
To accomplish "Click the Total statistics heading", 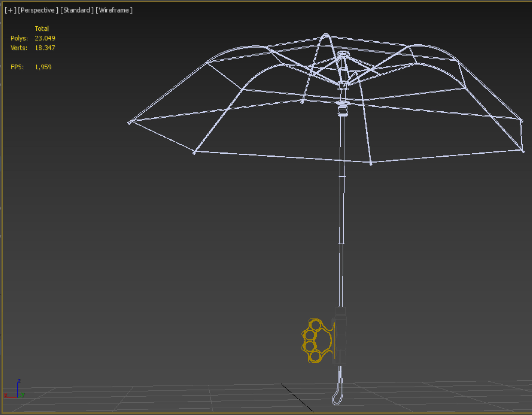I will (x=42, y=29).
